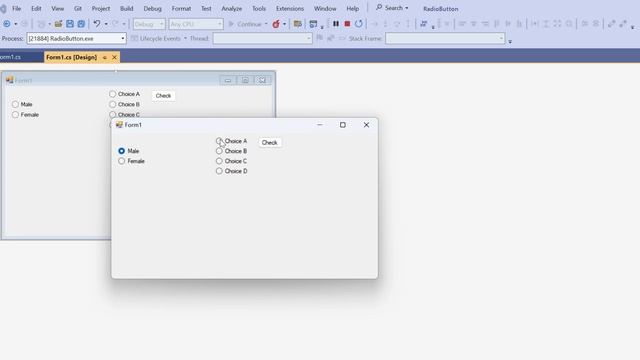Expand the Undo history dropdown arrow
The width and height of the screenshot is (640, 360).
tap(106, 24)
